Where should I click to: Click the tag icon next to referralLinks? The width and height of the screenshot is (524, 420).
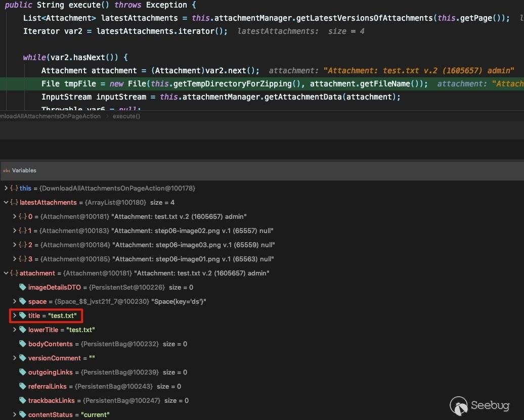point(23,386)
